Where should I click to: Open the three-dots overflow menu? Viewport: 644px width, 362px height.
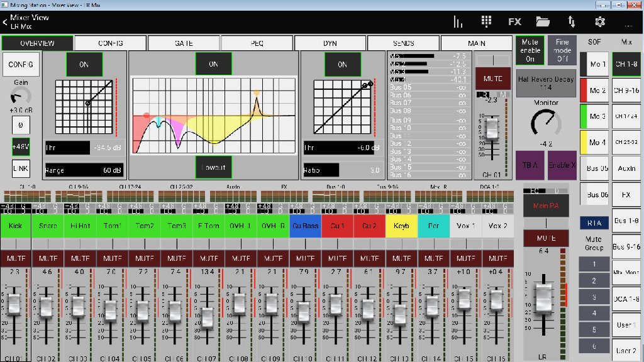point(628,25)
